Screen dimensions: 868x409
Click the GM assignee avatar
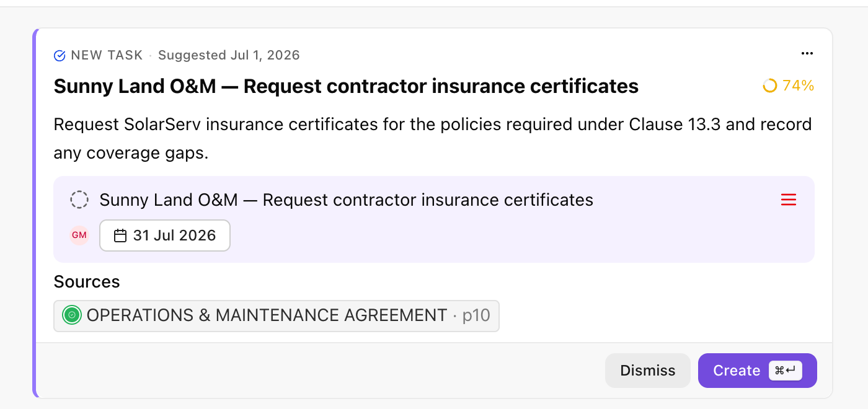[x=79, y=235]
